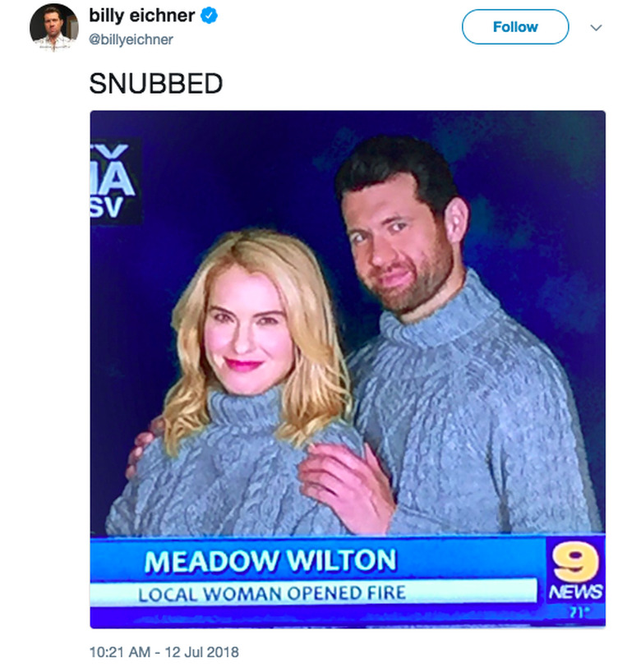The image size is (641, 672).
Task: Expand the tweet options chevron
Action: click(x=596, y=28)
